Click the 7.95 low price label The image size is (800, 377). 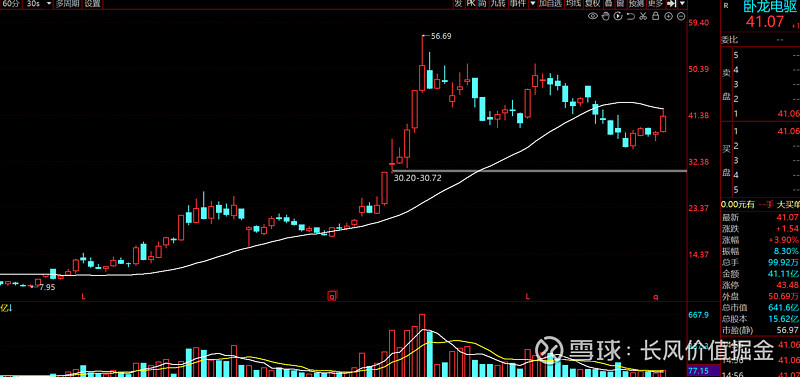pyautogui.click(x=47, y=287)
